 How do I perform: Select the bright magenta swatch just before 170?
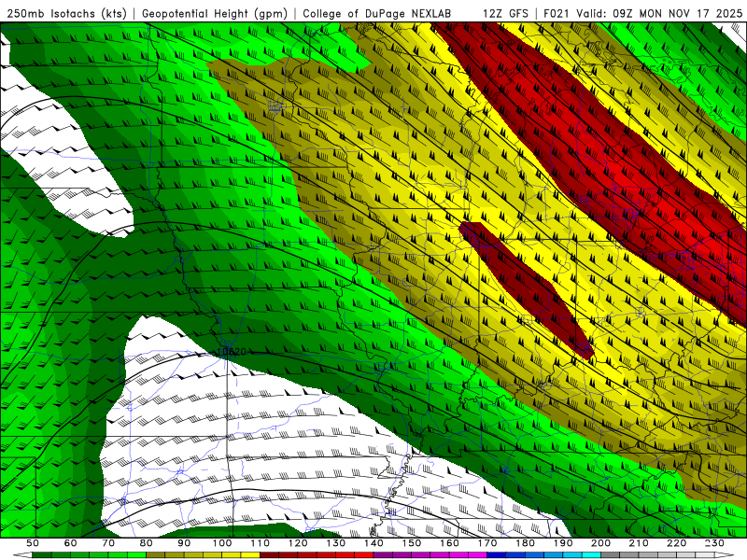(x=477, y=555)
